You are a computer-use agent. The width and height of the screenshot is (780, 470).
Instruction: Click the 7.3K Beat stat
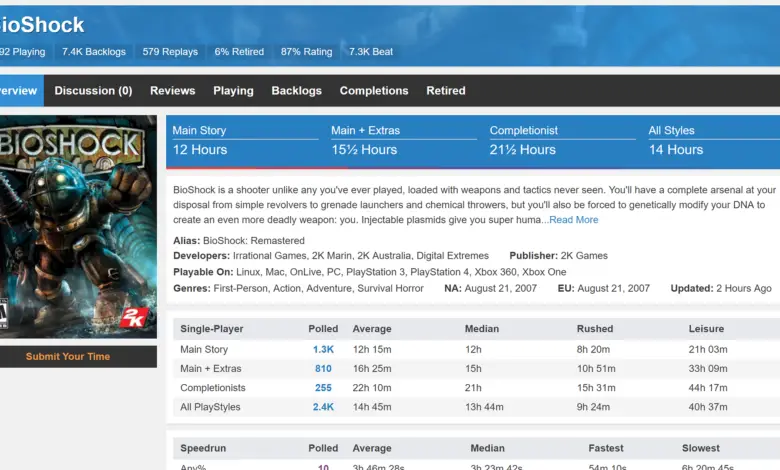pyautogui.click(x=371, y=52)
